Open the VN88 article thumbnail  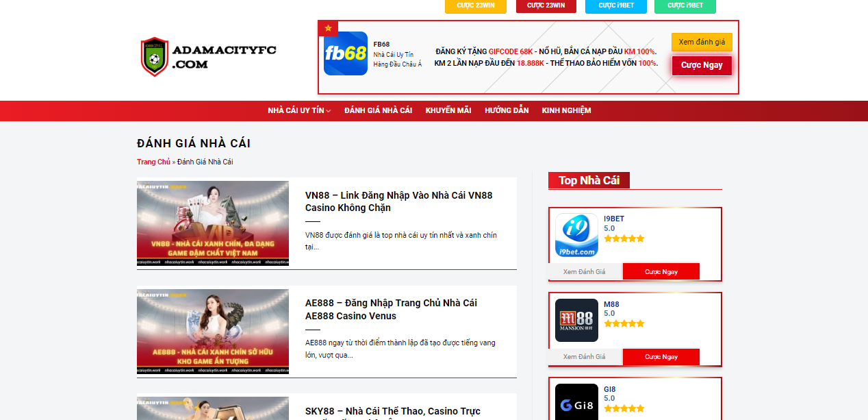(213, 223)
